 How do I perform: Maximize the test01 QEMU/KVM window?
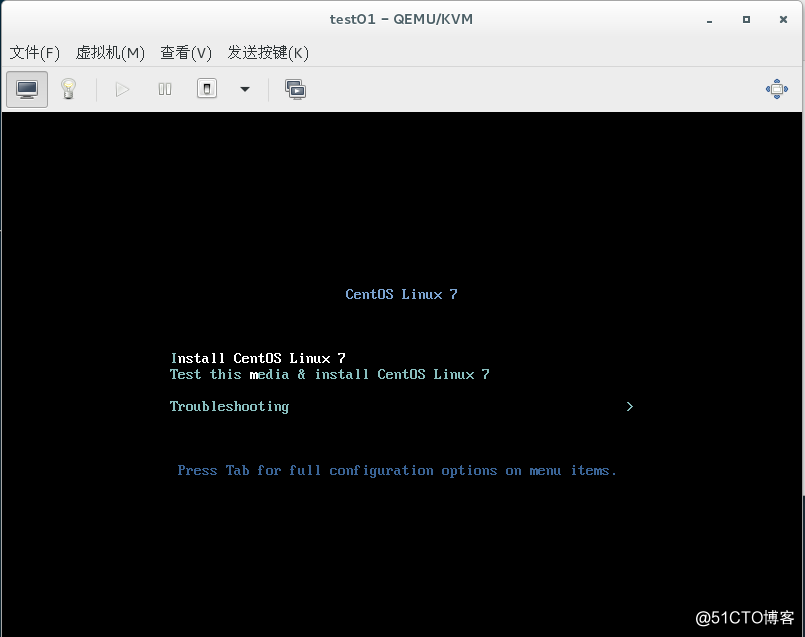(x=746, y=20)
